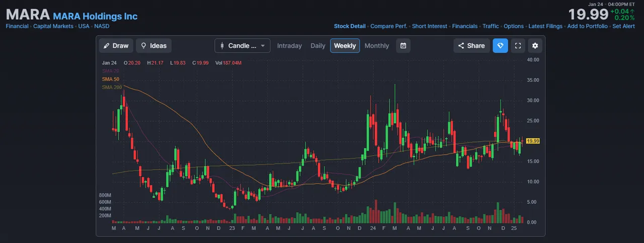This screenshot has width=644, height=243.
Task: Toggle the SMA 20 indicator label
Action: [110, 71]
